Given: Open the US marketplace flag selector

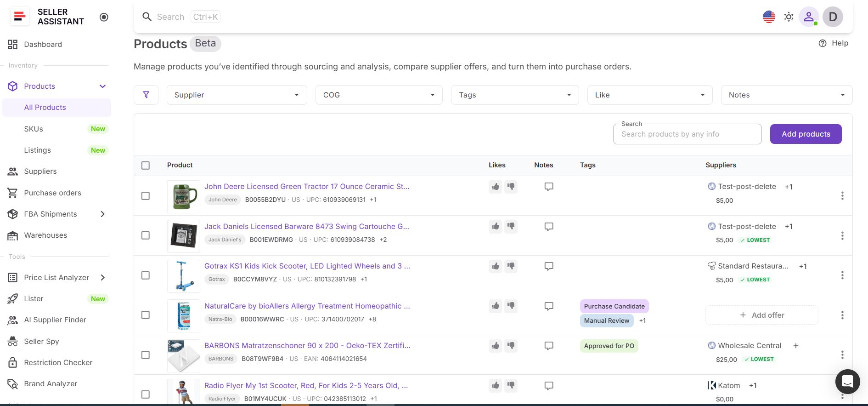Looking at the screenshot, I should pyautogui.click(x=769, y=17).
